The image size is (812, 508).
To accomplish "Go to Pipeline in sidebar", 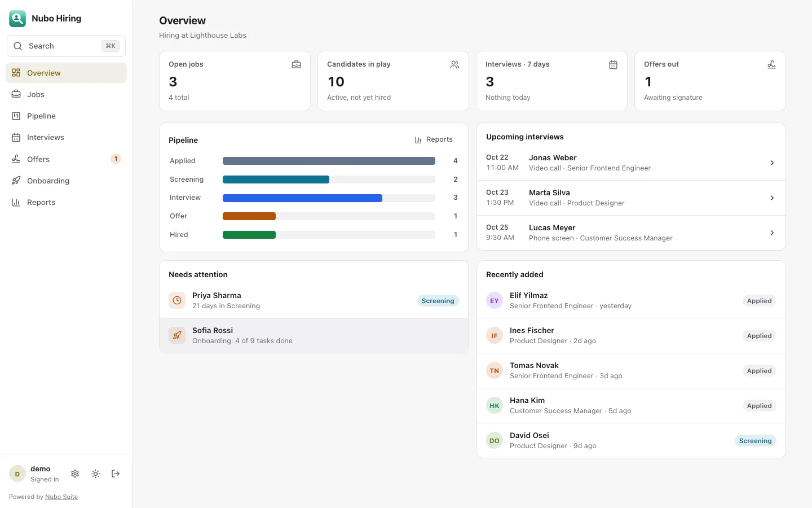I will pos(66,116).
